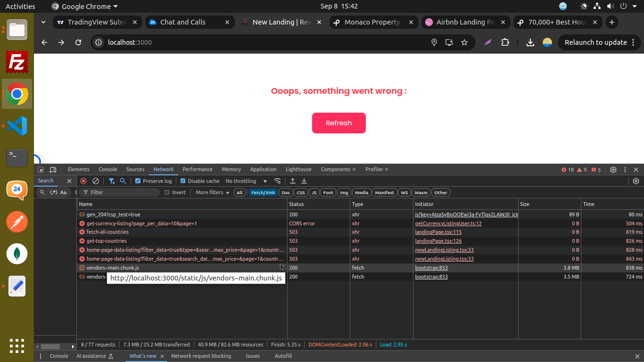Activate the inspect element picker
Viewport: 644px width, 362px height.
[x=41, y=170]
